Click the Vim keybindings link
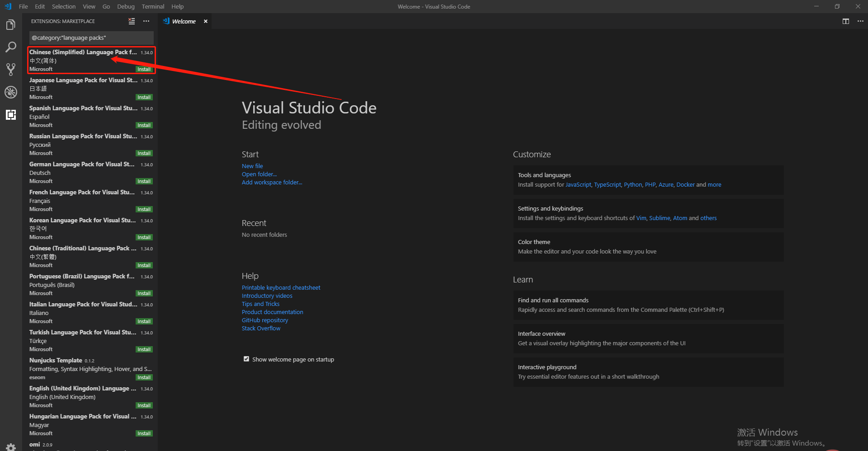 (x=641, y=218)
